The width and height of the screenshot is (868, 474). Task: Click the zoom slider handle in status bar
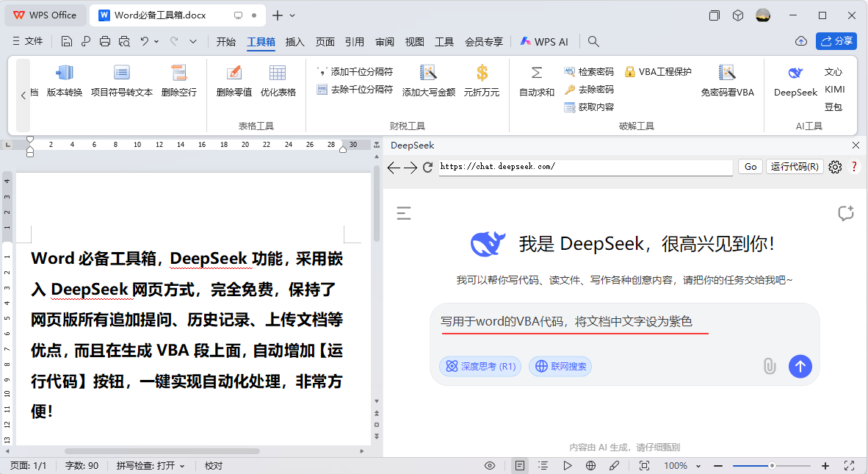[772, 466]
